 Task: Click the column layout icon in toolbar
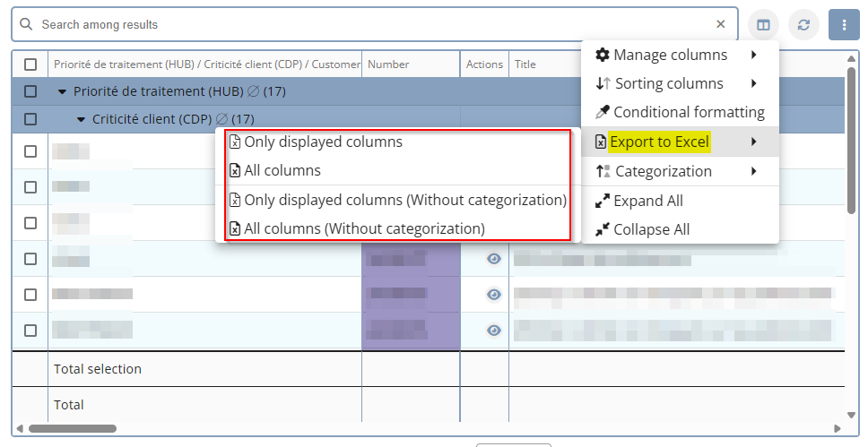coord(763,25)
